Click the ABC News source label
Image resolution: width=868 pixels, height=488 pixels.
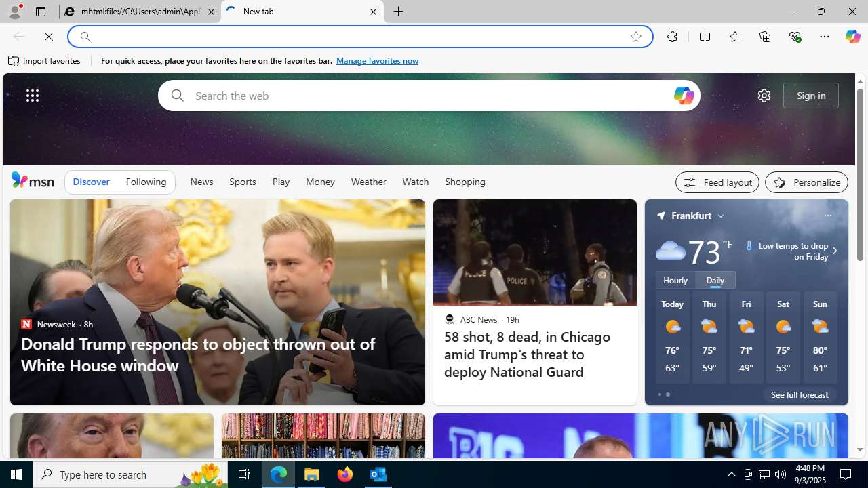pyautogui.click(x=478, y=319)
